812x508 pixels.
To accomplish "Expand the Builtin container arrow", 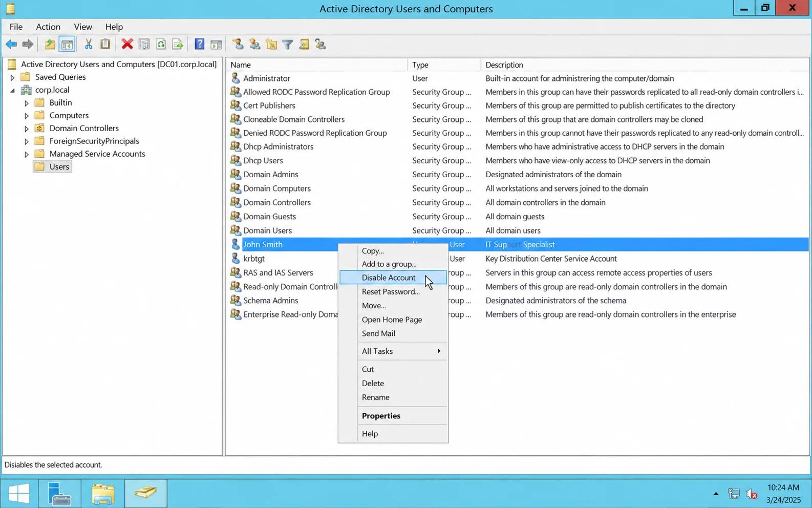I will tap(27, 103).
